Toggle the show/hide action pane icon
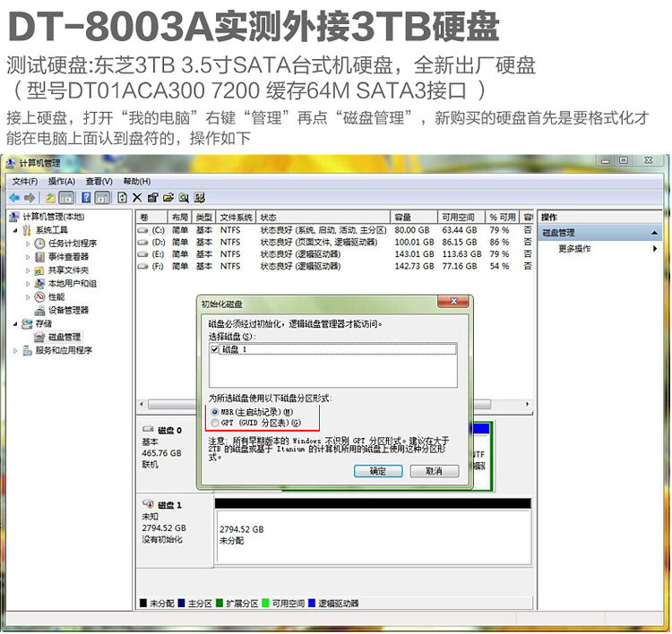The height and width of the screenshot is (634, 672). 102,198
